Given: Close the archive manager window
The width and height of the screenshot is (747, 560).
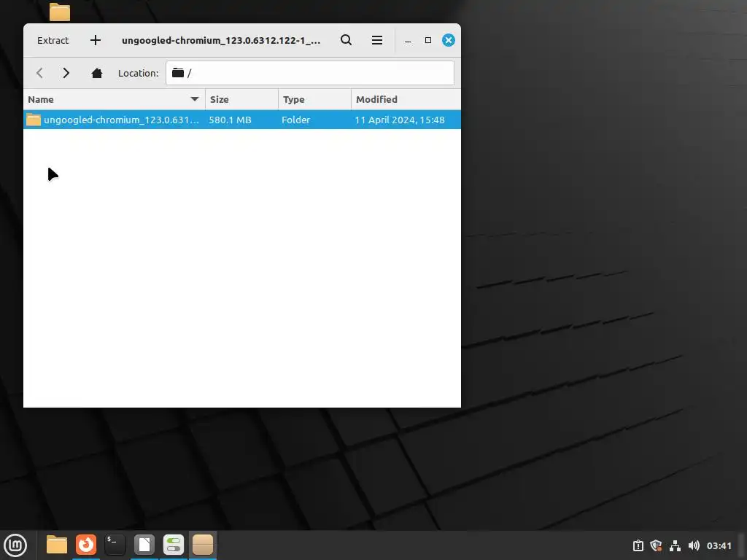Looking at the screenshot, I should 449,40.
